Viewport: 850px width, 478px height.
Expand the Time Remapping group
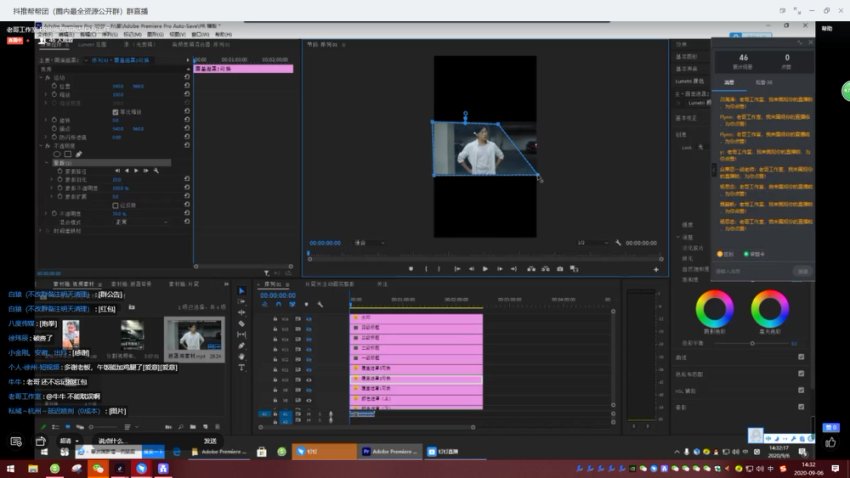[x=41, y=231]
